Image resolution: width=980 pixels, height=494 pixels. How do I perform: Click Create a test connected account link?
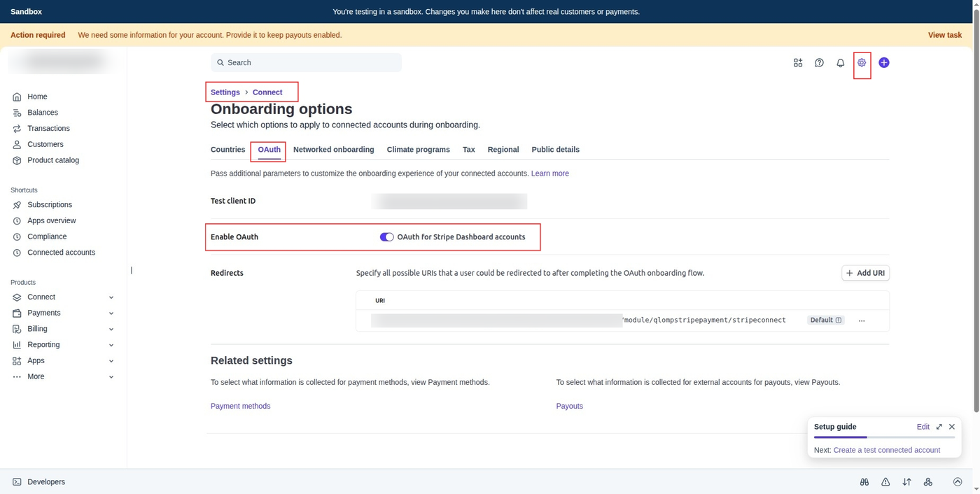[886, 451]
